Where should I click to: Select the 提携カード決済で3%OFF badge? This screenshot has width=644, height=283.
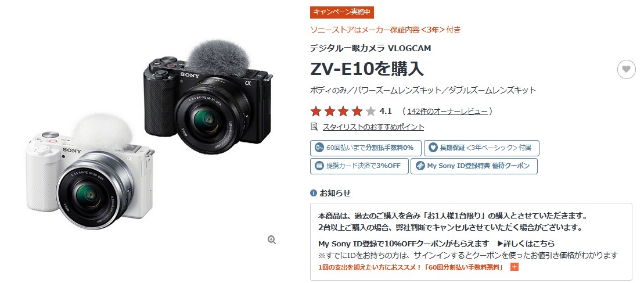click(x=359, y=166)
